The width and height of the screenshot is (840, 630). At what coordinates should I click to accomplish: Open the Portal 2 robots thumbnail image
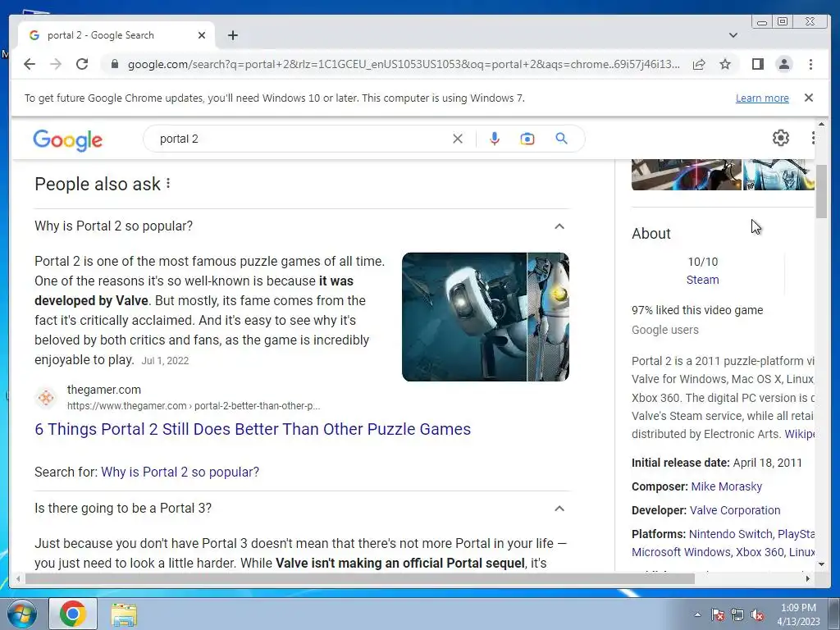486,317
